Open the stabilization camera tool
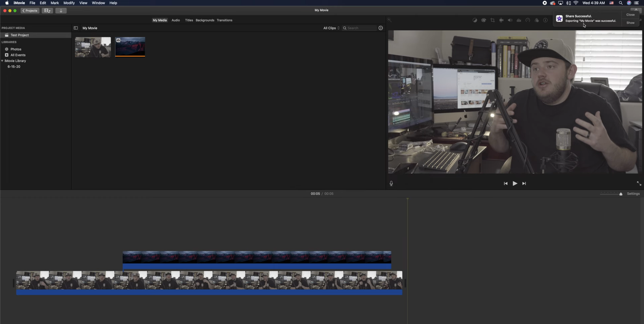 tap(501, 20)
